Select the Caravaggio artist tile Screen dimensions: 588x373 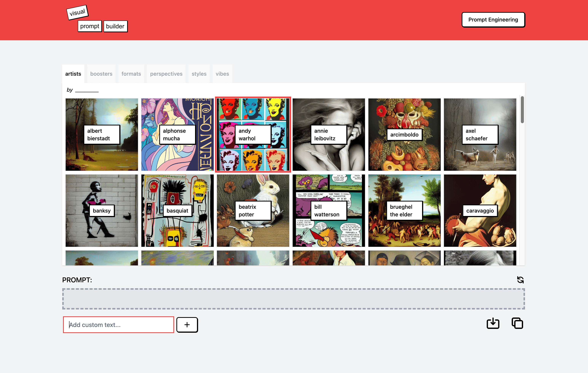click(480, 210)
